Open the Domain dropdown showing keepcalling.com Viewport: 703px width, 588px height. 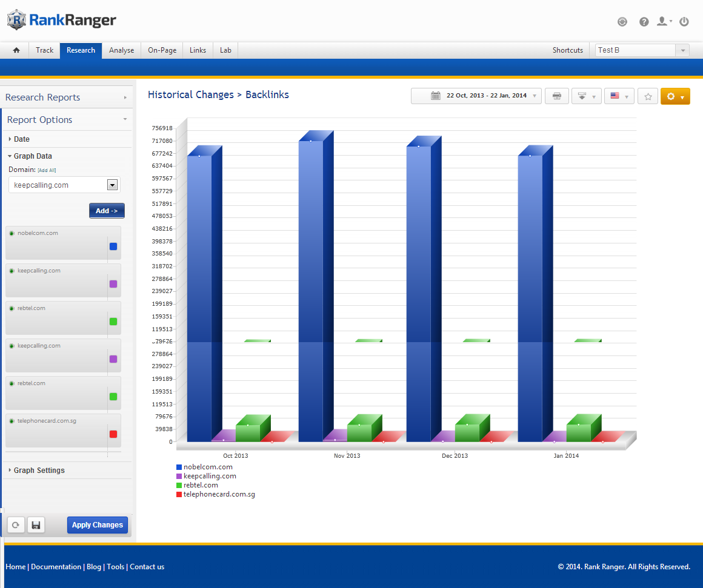coord(112,185)
